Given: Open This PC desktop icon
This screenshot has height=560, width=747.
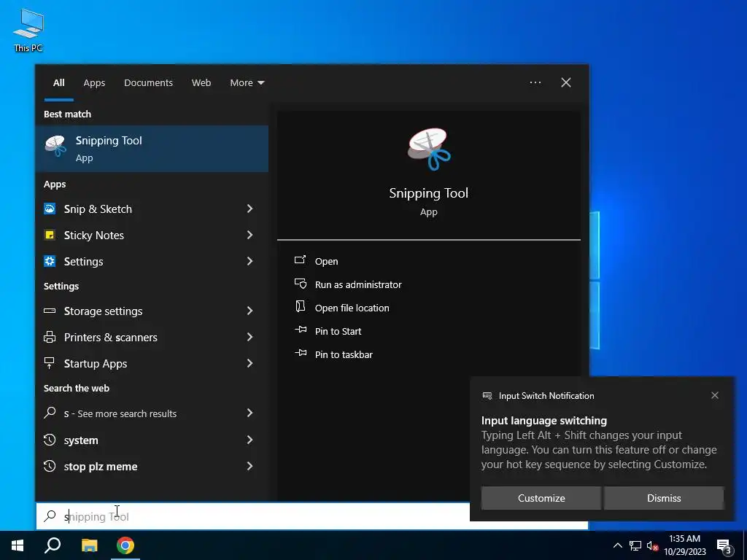Looking at the screenshot, I should [x=28, y=29].
